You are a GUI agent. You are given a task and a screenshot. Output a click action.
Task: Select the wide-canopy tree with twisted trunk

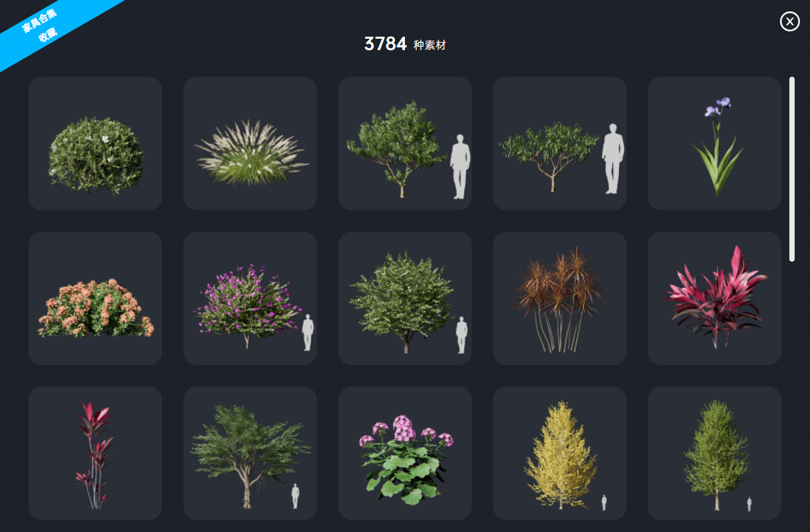(x=250, y=453)
